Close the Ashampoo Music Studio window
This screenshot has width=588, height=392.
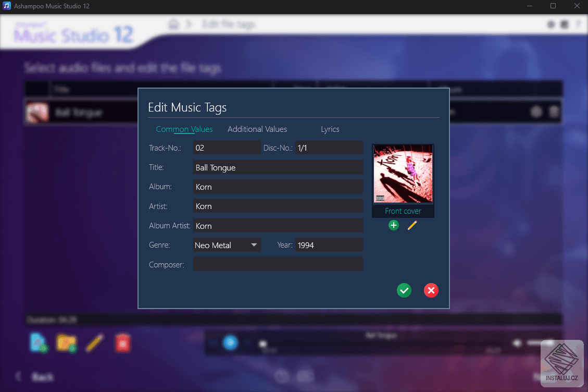tap(577, 6)
